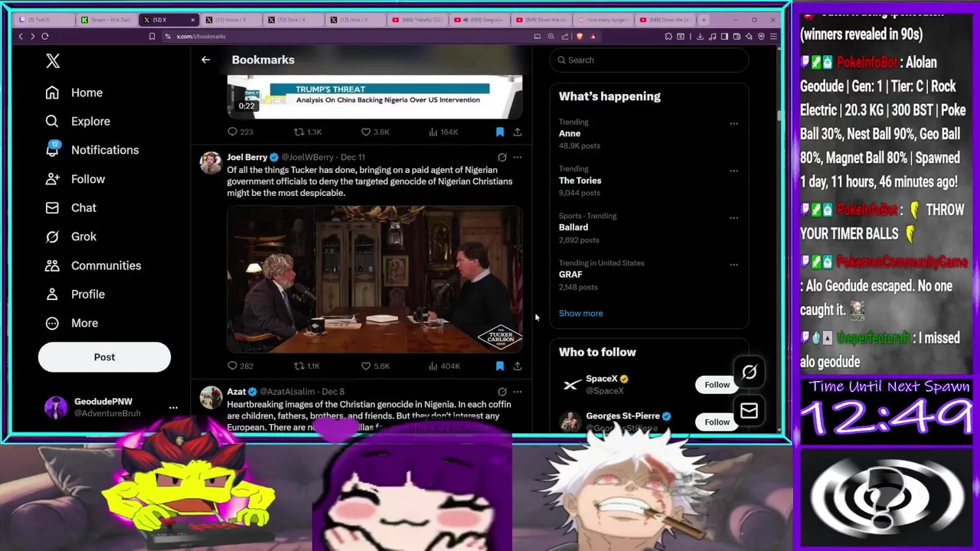The image size is (980, 551).
Task: Click Show more under What's happening
Action: pyautogui.click(x=580, y=313)
